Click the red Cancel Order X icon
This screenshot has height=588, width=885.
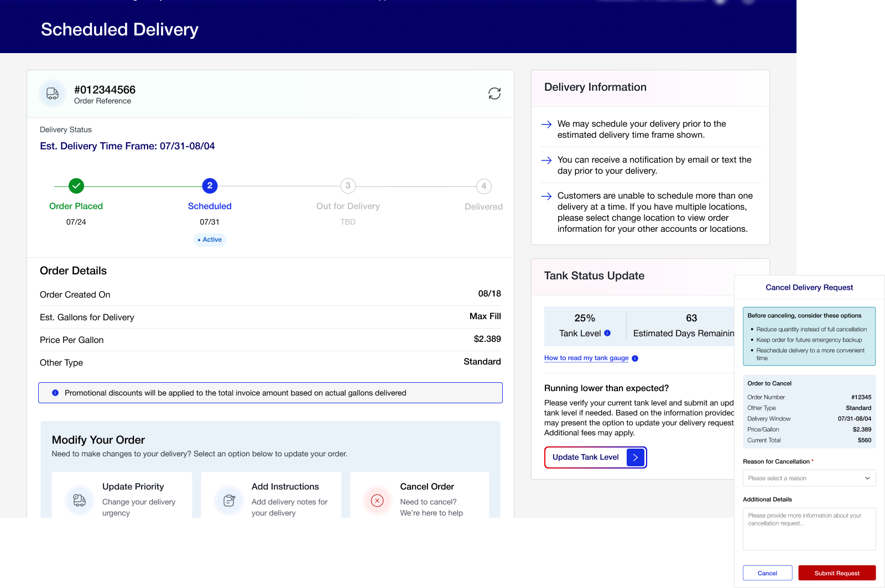(x=377, y=501)
